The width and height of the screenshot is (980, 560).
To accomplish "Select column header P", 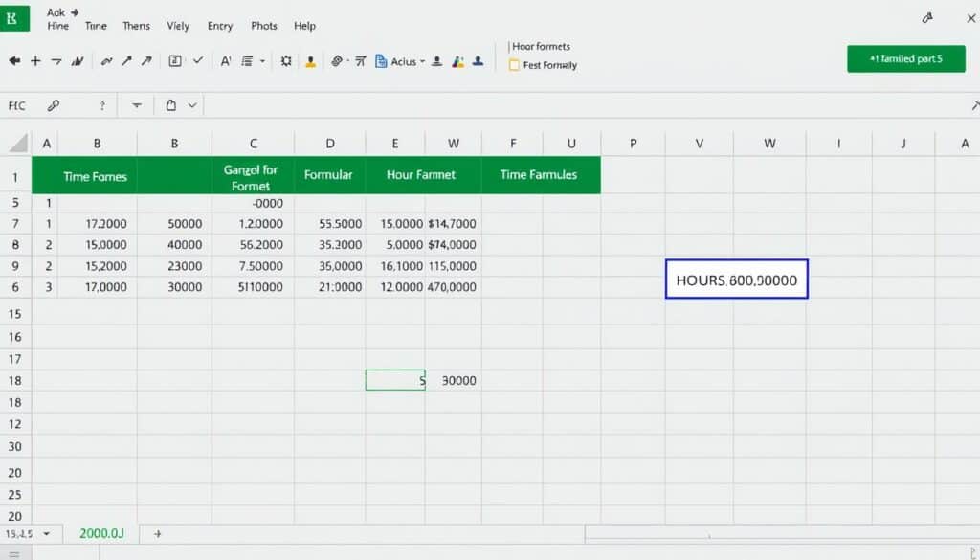I will [x=634, y=144].
